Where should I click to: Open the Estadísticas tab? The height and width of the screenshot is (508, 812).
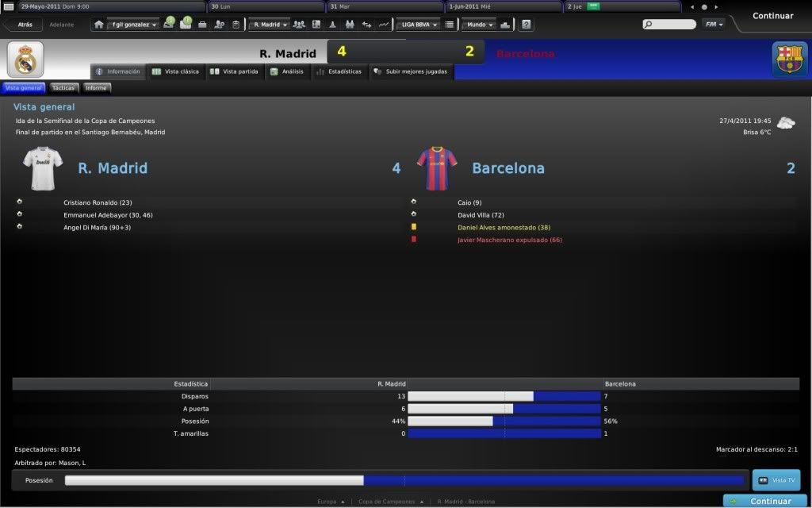339,71
